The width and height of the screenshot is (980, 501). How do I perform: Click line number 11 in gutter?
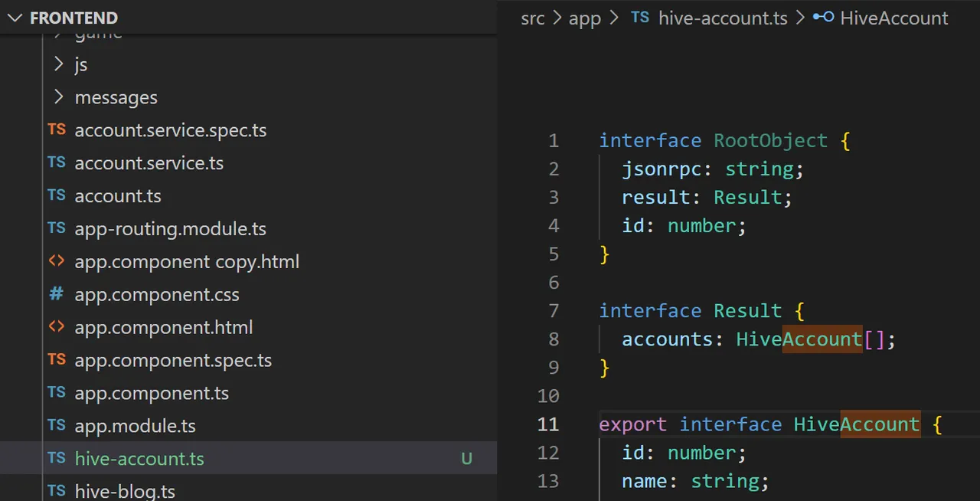[x=549, y=424]
